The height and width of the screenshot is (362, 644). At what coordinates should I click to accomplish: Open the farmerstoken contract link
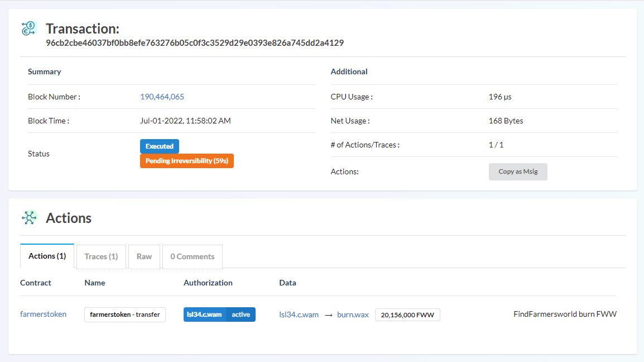43,314
